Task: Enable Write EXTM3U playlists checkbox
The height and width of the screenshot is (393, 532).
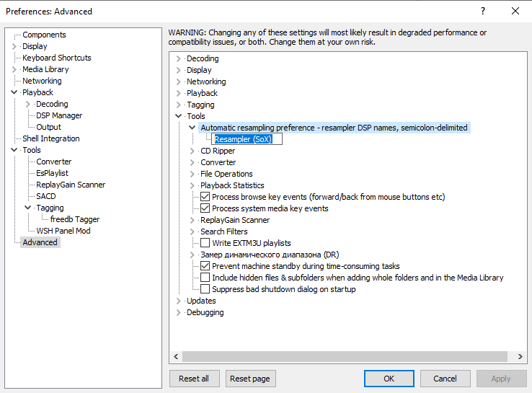Action: (205, 243)
